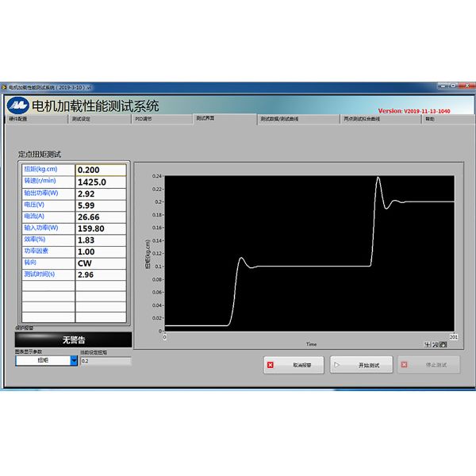Click the 转速(r/min) row label
This screenshot has width=476, height=476.
[x=40, y=181]
